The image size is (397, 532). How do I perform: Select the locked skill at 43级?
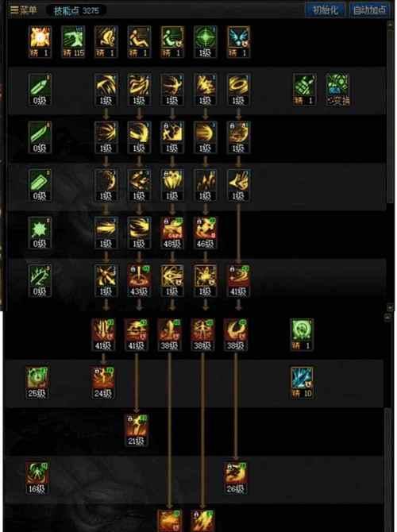pyautogui.click(x=139, y=280)
